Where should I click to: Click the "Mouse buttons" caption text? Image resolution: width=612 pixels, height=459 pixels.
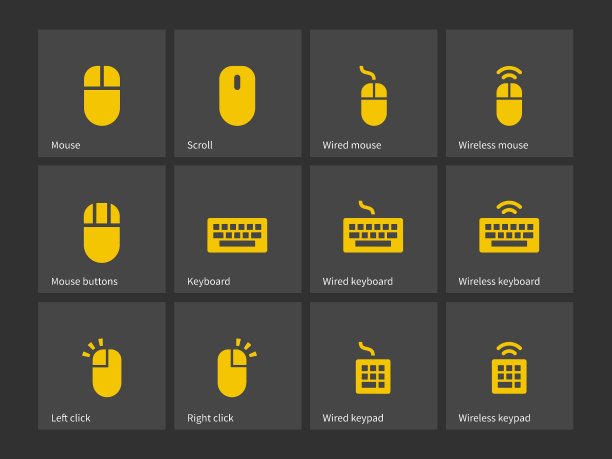tap(84, 281)
